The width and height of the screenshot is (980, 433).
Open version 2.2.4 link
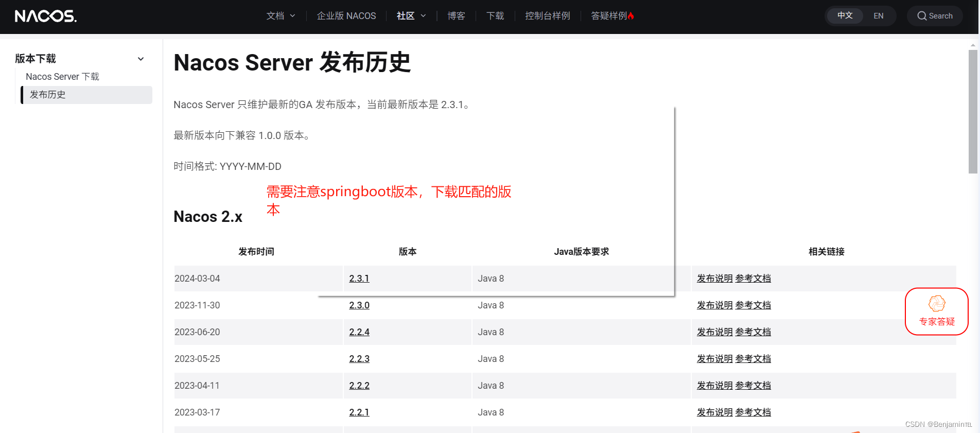[359, 332]
